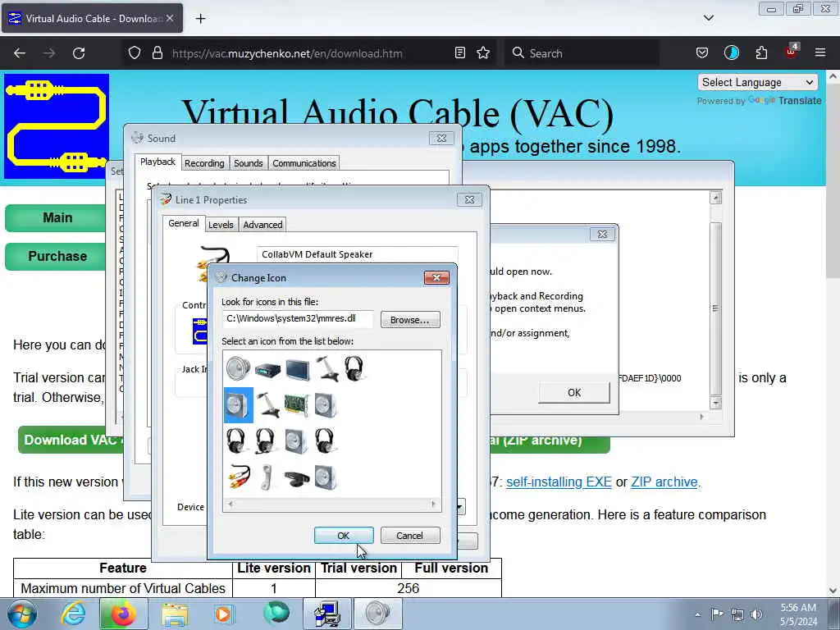Reload the page with the refresh icon
This screenshot has width=840, height=630.
(79, 53)
